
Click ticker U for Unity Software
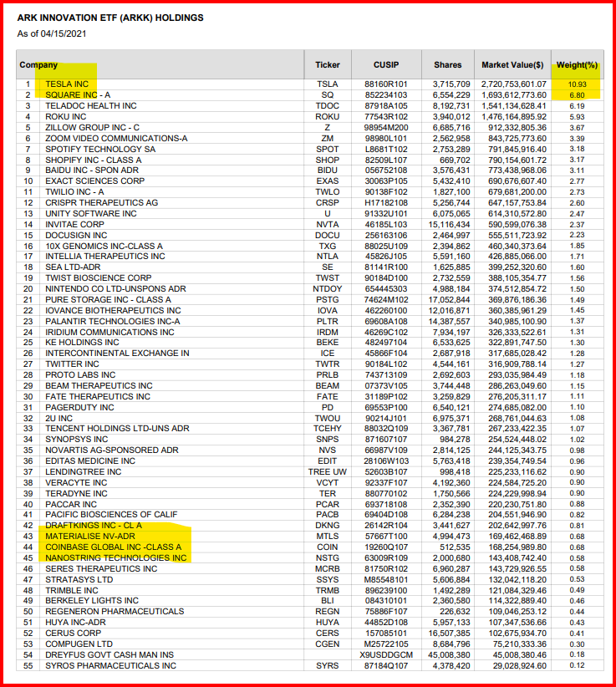click(x=328, y=213)
